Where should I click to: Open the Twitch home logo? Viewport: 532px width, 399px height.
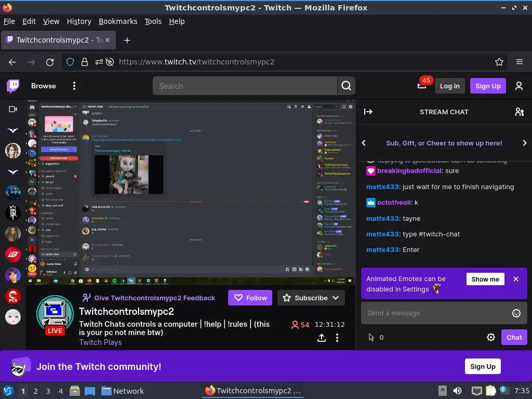click(13, 86)
